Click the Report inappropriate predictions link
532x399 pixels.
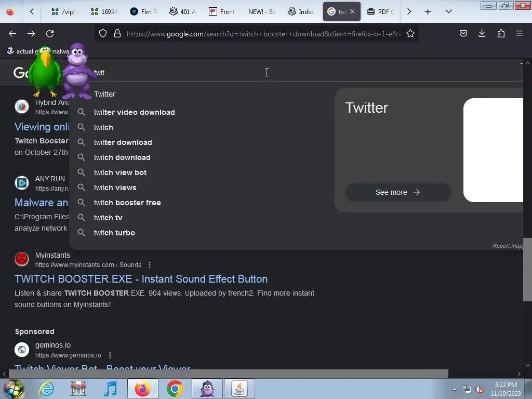coord(508,246)
